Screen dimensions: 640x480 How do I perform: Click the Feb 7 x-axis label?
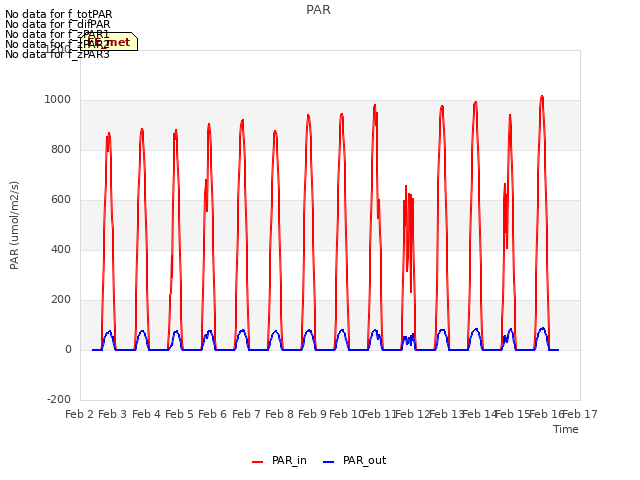(246, 414)
